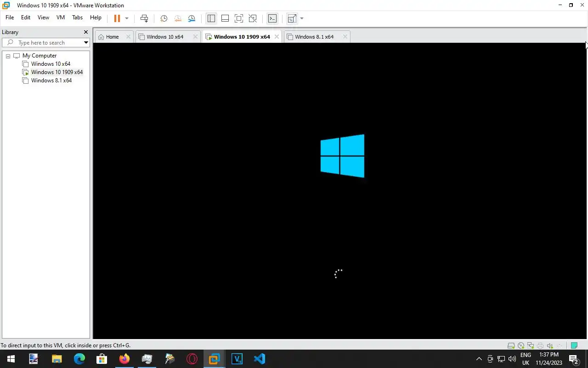Screen dimensions: 588x368
Task: Click the USB controller status icon
Action: (560, 345)
